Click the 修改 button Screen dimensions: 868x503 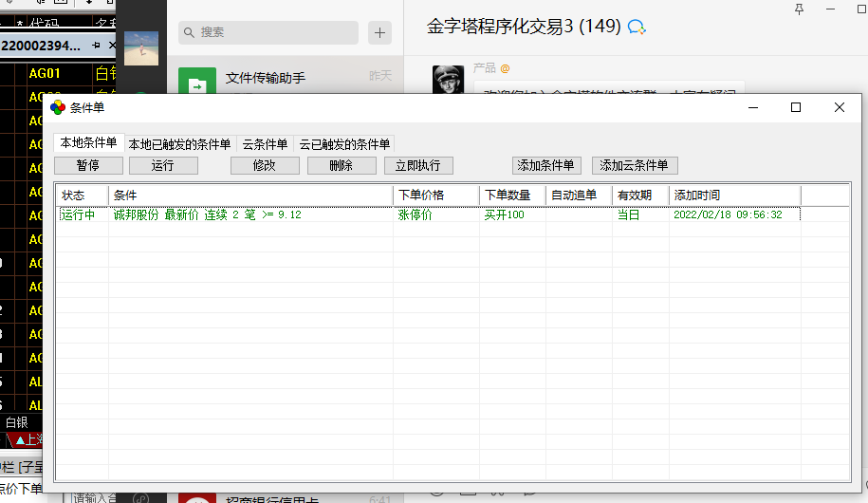pos(265,166)
